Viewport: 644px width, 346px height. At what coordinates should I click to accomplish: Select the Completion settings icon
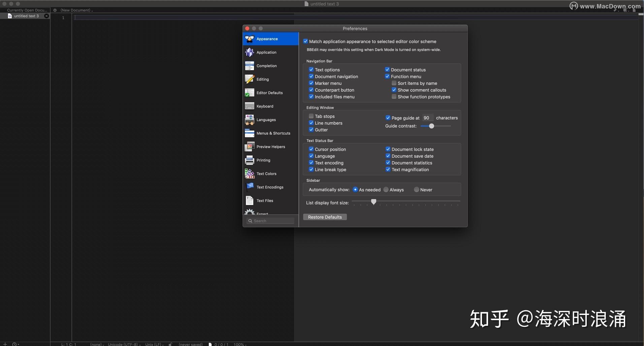coord(266,66)
